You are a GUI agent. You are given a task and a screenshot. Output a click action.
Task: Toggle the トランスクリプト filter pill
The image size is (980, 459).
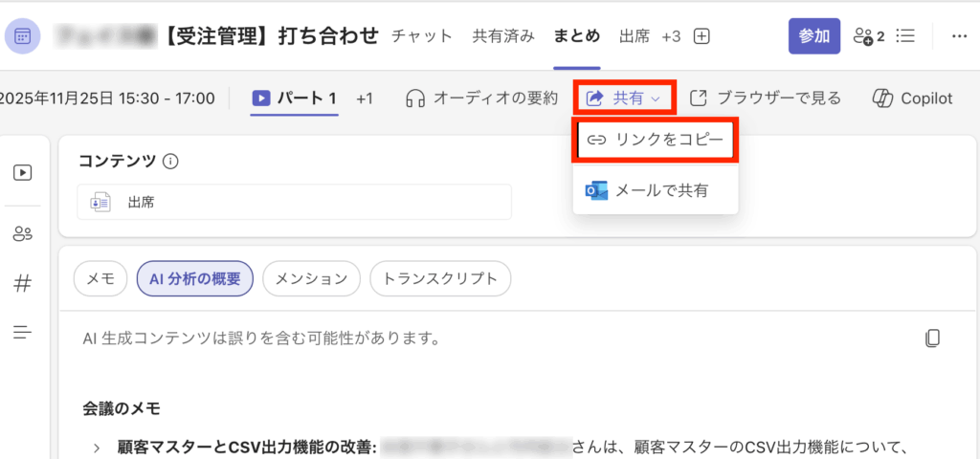point(440,278)
